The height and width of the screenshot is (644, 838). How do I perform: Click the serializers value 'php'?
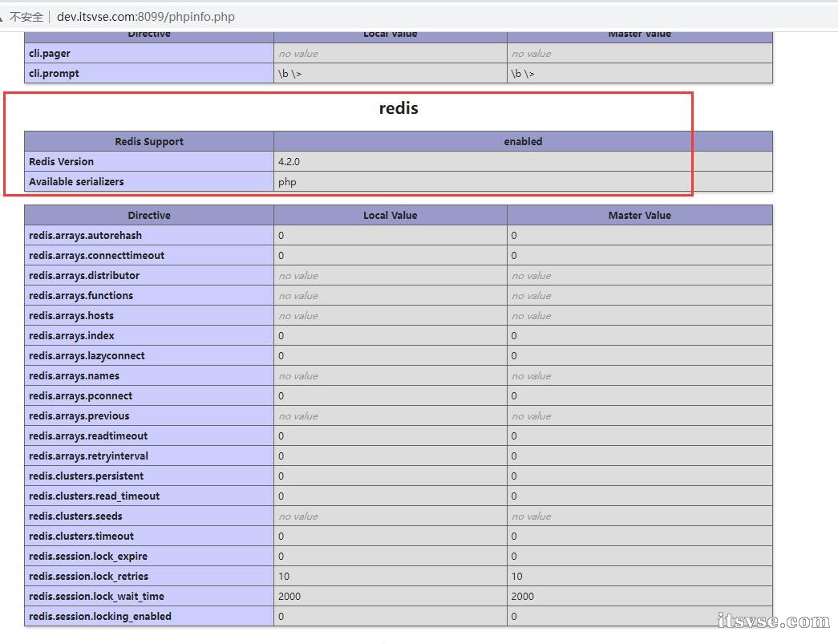pos(287,182)
